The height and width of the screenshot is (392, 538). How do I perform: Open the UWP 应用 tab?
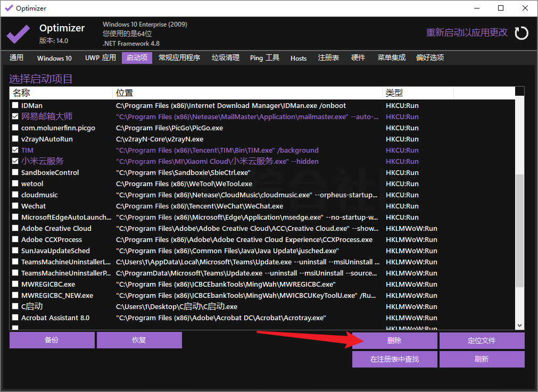[x=101, y=57]
